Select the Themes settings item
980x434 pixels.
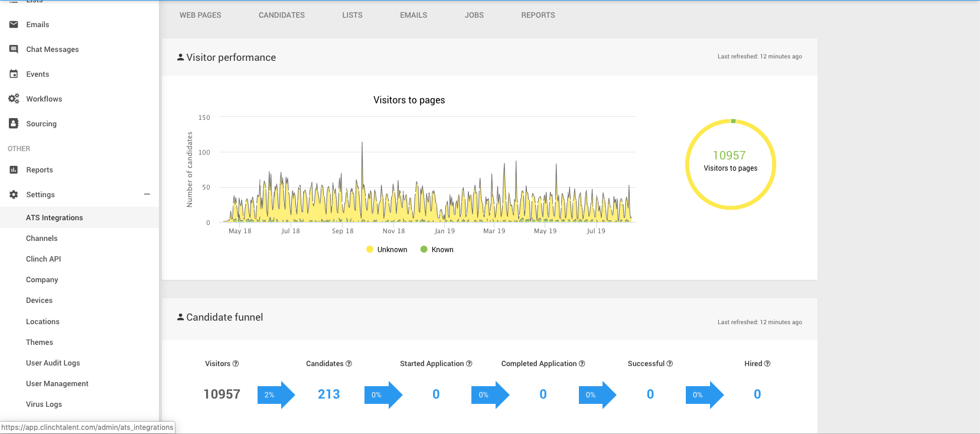[79, 342]
